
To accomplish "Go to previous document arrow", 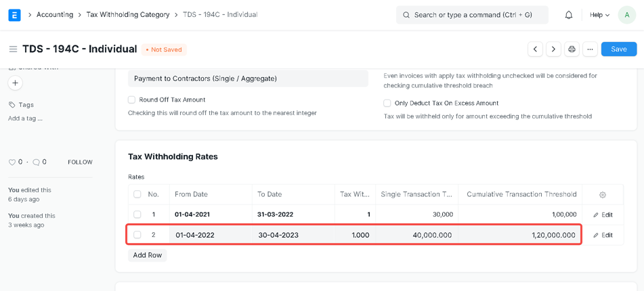I will pos(535,49).
